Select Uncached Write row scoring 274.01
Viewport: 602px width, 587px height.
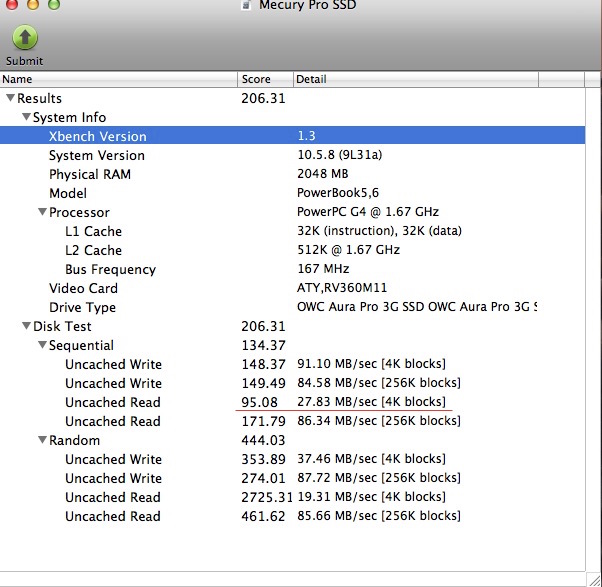pos(293,478)
